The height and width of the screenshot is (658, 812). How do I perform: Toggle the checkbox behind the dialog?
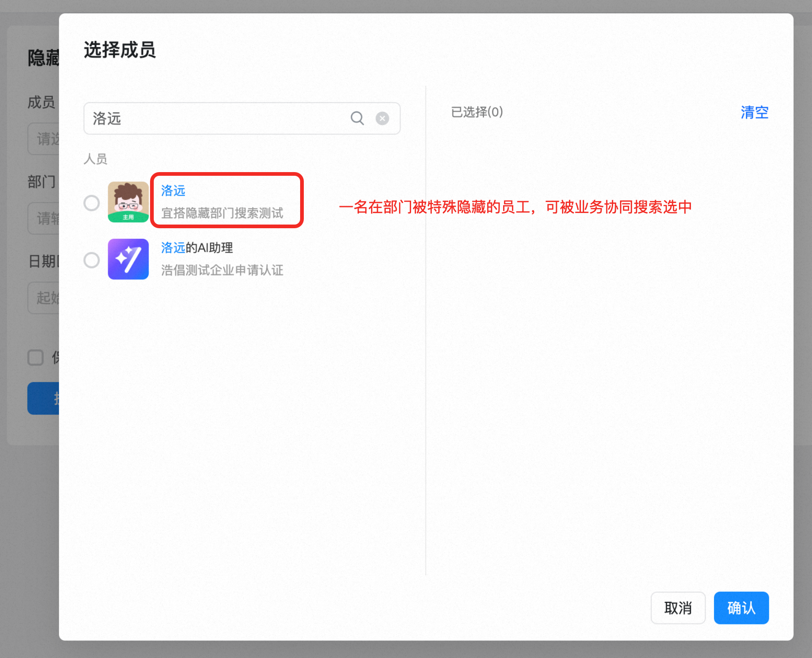click(x=35, y=358)
